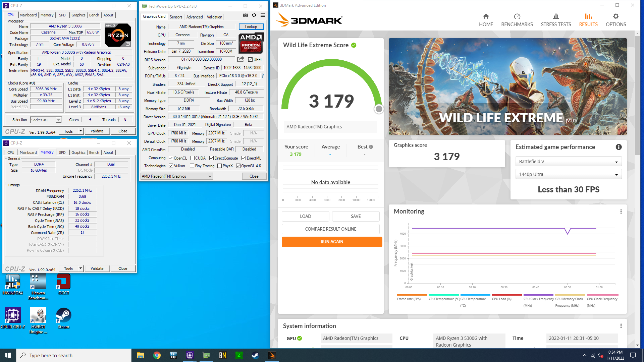This screenshot has height=362, width=644.
Task: Open the 1440p Ultra resolution dropdown
Action: 568,174
